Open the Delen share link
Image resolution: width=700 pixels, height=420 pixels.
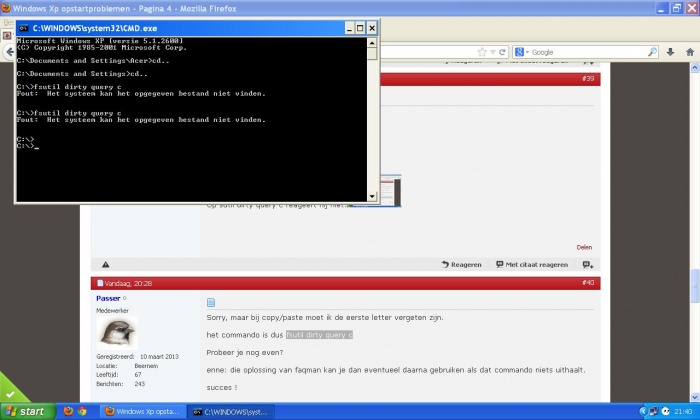pyautogui.click(x=584, y=247)
